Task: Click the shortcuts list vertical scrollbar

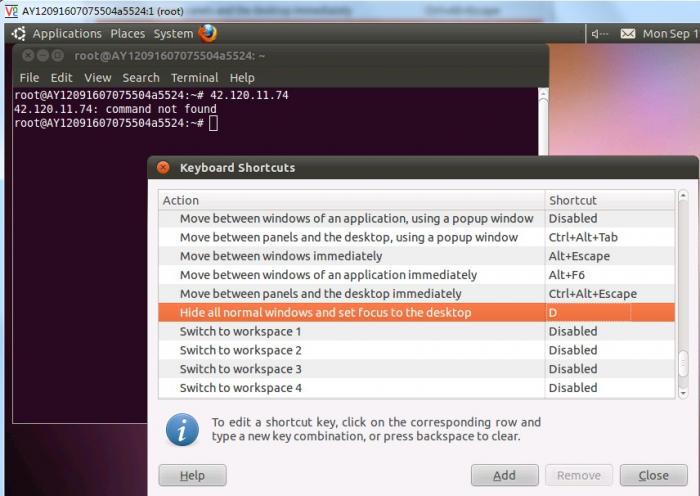Action: pyautogui.click(x=684, y=364)
